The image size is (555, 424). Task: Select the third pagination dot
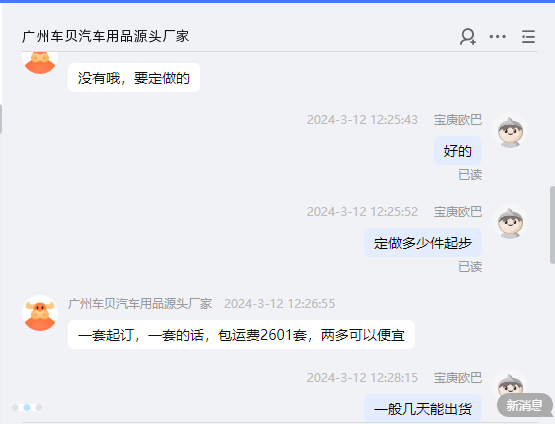39,407
